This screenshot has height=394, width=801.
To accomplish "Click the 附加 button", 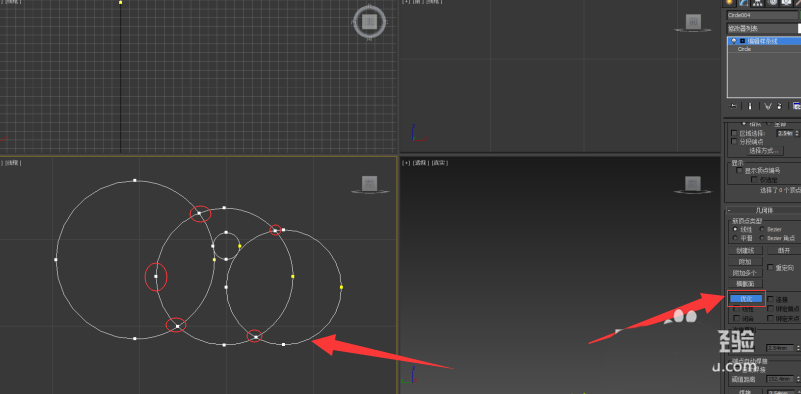I will click(745, 262).
